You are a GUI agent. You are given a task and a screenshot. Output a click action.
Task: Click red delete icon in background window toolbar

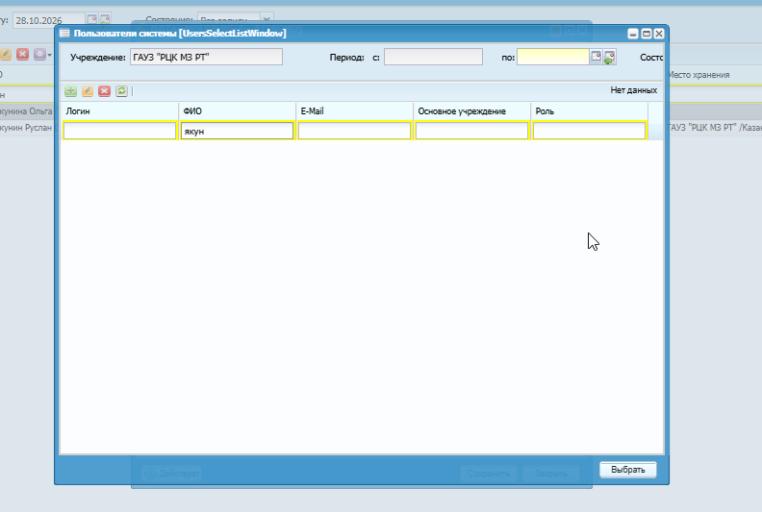(22, 54)
